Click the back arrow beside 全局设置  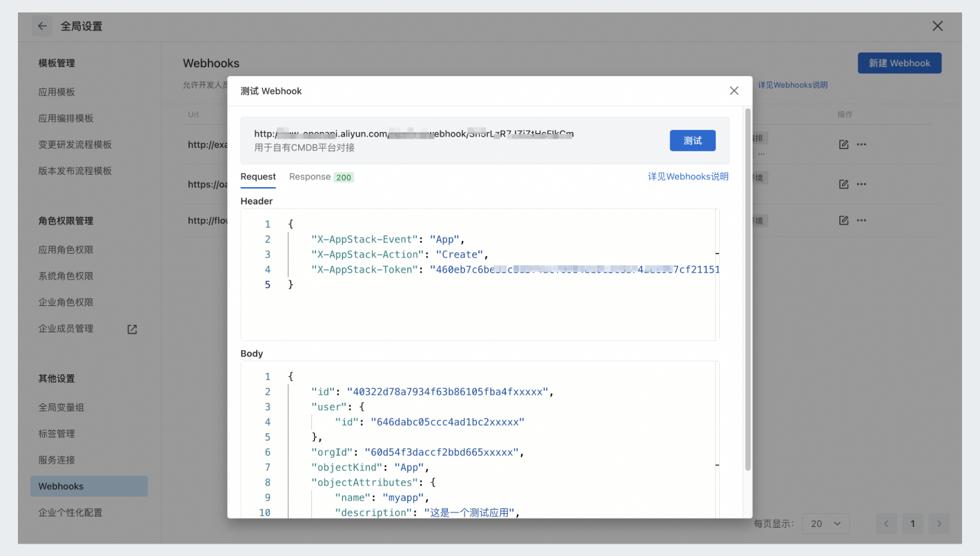42,26
